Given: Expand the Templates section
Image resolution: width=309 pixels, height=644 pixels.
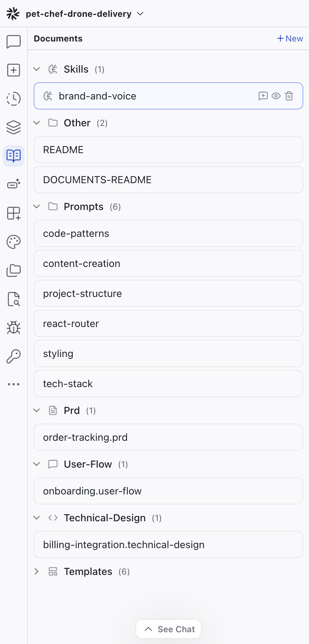Looking at the screenshot, I should (x=36, y=571).
